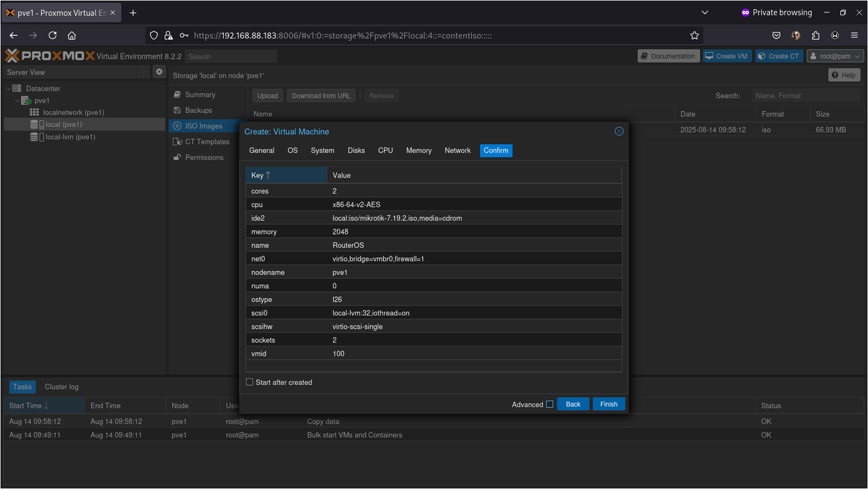
Task: Open the Help button
Action: 844,75
